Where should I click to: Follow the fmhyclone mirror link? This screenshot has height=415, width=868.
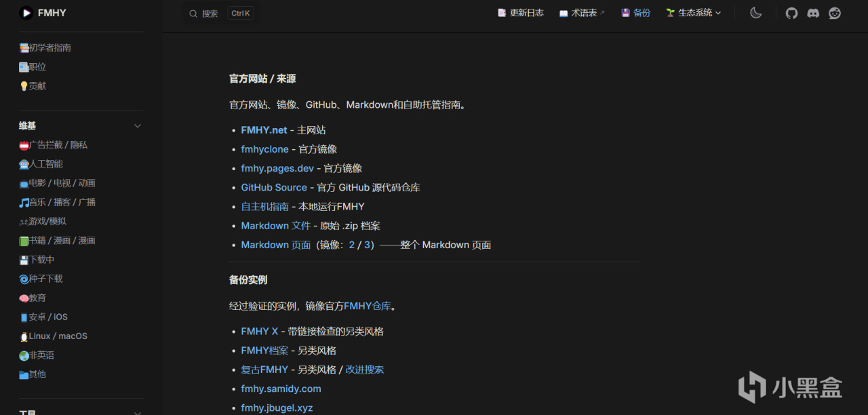point(265,149)
